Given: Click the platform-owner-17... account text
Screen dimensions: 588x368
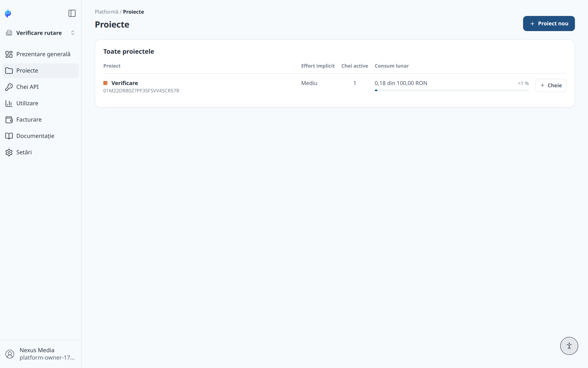Looking at the screenshot, I should pyautogui.click(x=47, y=358).
